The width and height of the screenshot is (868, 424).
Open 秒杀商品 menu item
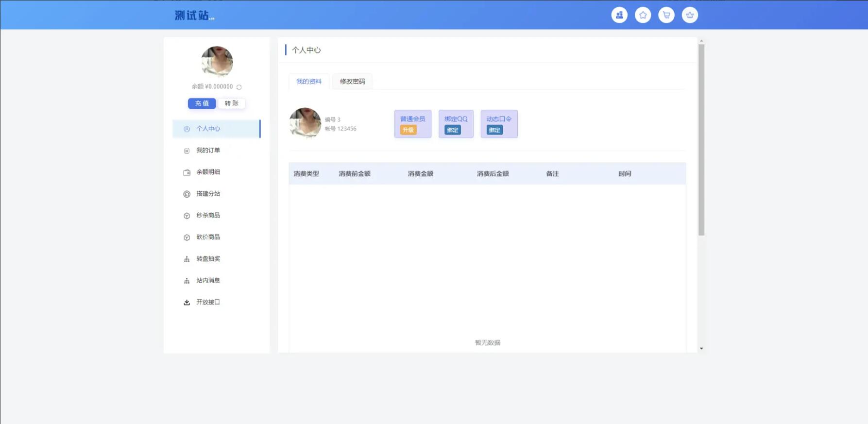(217, 215)
